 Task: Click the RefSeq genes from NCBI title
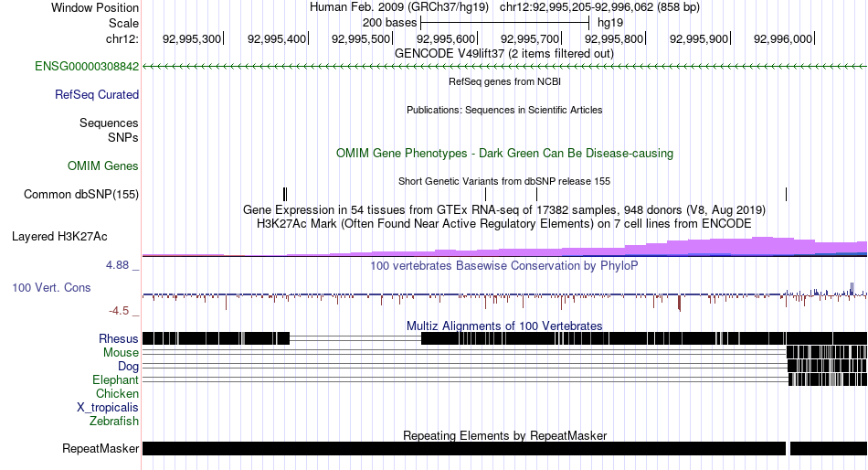coord(504,81)
